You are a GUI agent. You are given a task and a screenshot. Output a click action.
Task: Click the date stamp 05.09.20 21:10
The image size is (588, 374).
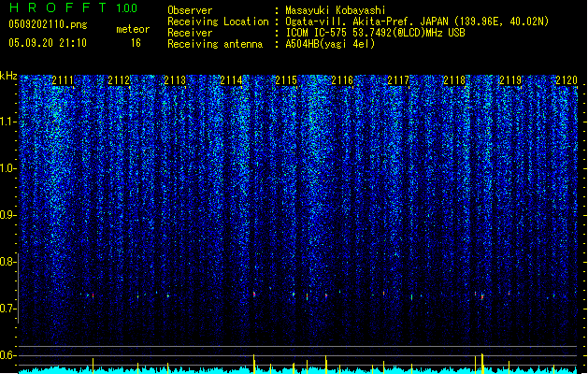tap(48, 43)
